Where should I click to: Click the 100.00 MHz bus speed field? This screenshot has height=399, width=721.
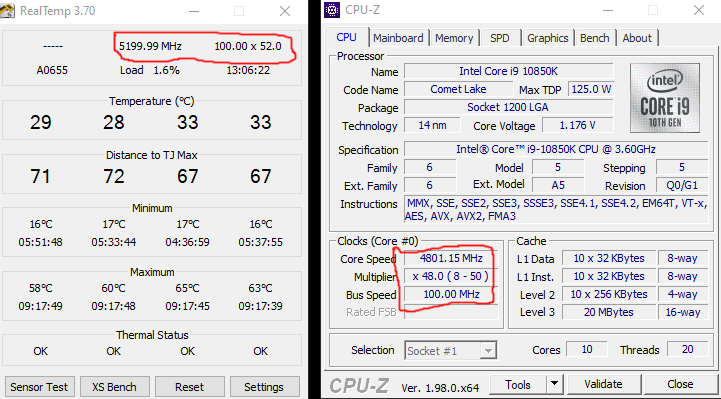(x=452, y=294)
